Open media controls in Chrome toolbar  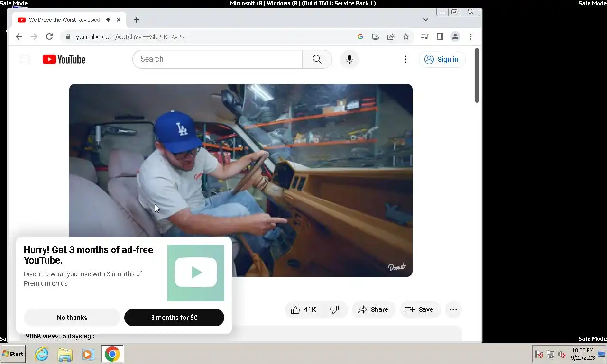[x=425, y=36]
